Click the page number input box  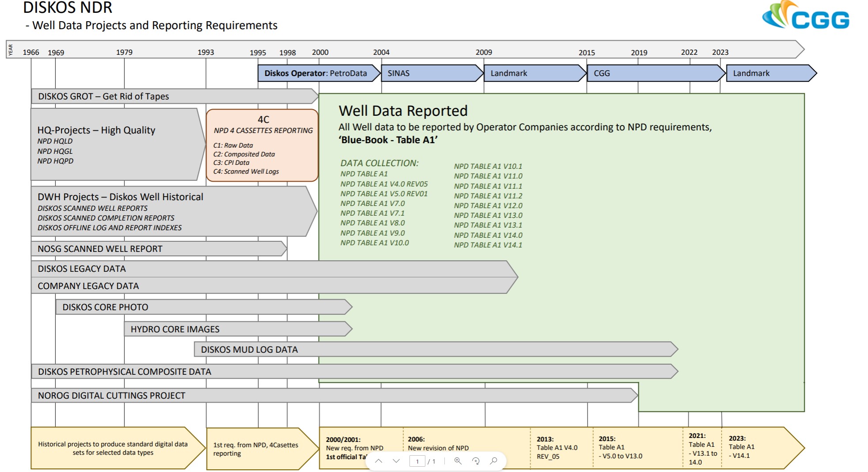pyautogui.click(x=417, y=461)
